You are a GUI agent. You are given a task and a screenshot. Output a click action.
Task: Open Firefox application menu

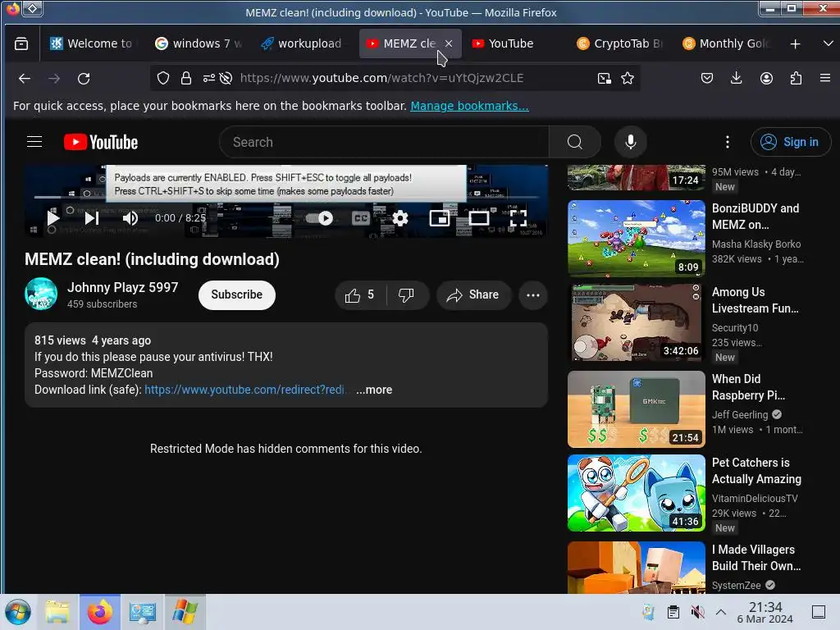[825, 78]
